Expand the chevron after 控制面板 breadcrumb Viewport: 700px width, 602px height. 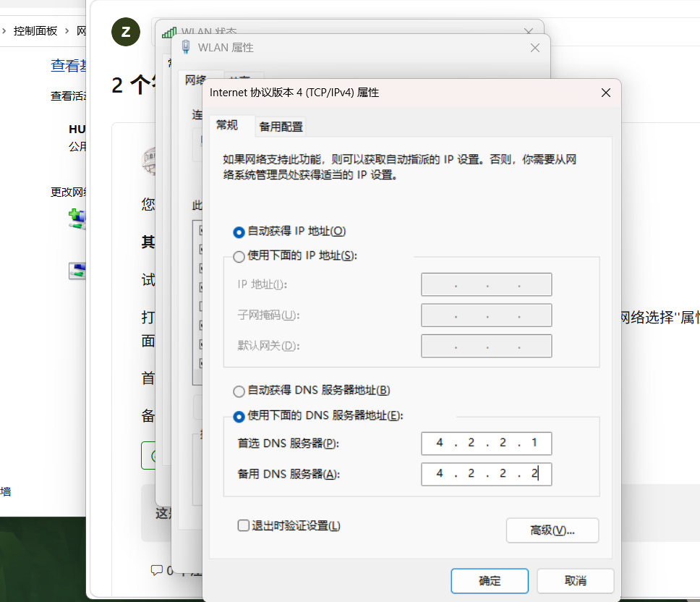[67, 31]
